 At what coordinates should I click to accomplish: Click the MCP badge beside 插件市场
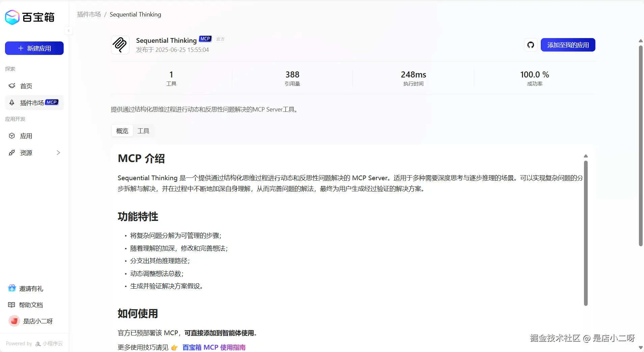pyautogui.click(x=52, y=102)
